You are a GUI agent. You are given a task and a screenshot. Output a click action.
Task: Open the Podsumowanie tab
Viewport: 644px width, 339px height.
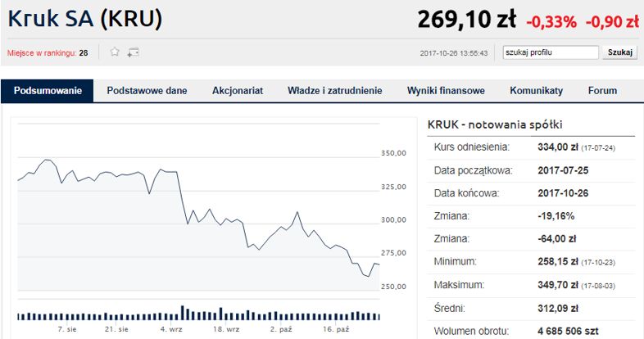point(48,91)
